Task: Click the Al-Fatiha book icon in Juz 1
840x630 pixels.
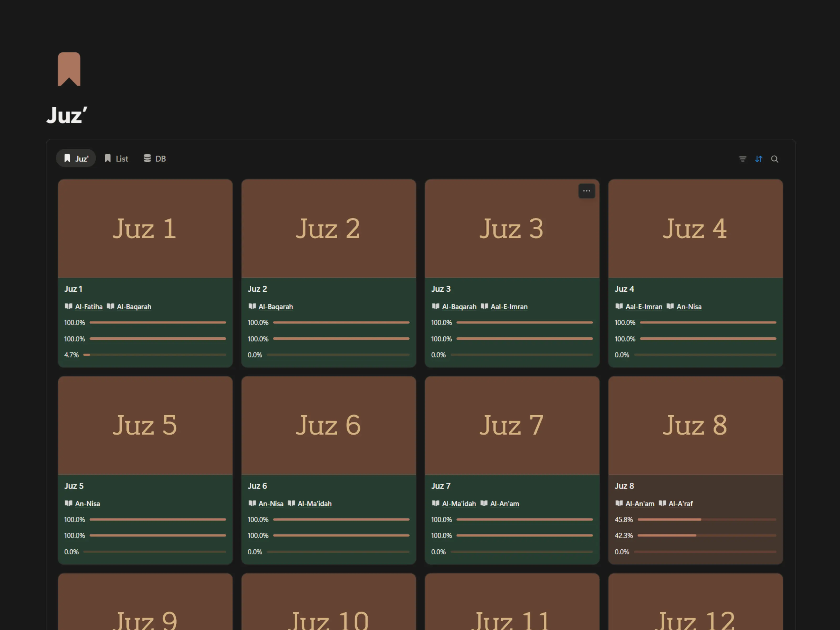Action: (x=68, y=306)
